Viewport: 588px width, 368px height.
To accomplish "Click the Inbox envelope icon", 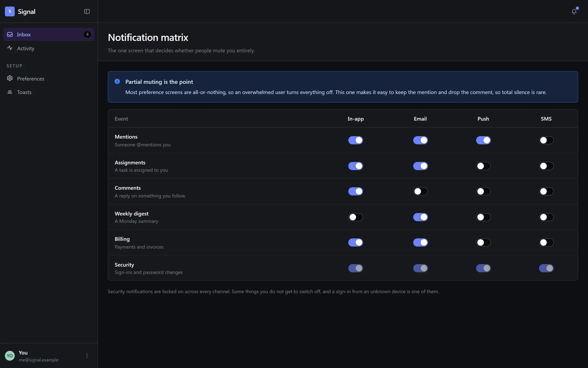I will pyautogui.click(x=10, y=34).
